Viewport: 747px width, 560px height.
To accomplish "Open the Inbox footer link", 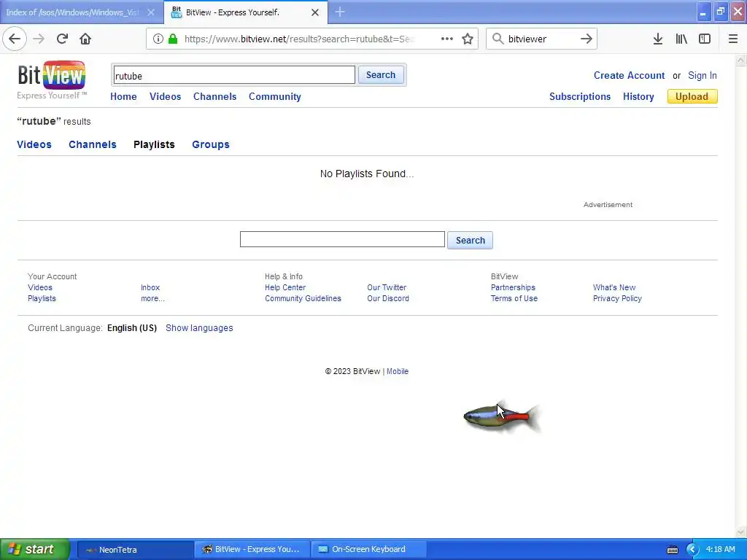I will 150,287.
